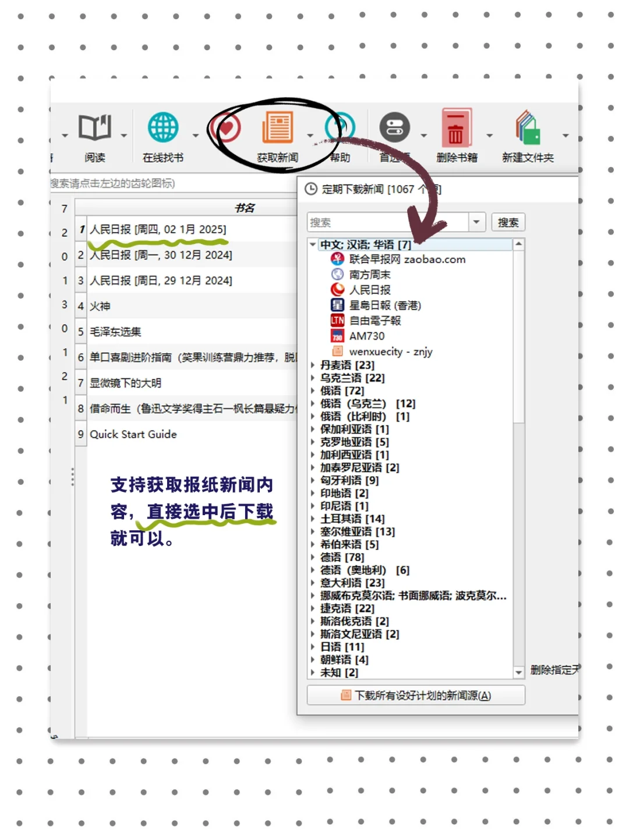Expand the 斯洛伐克语 [2] group

coord(313,621)
